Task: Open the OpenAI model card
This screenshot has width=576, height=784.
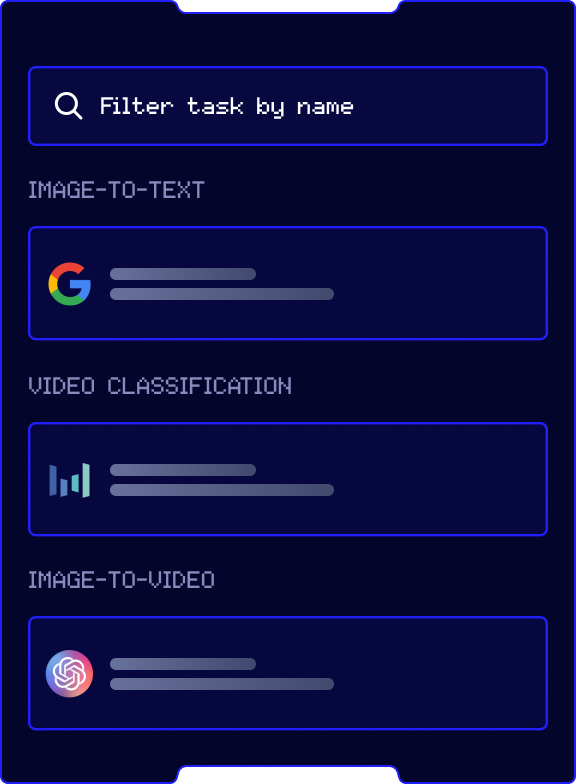Action: coord(288,673)
